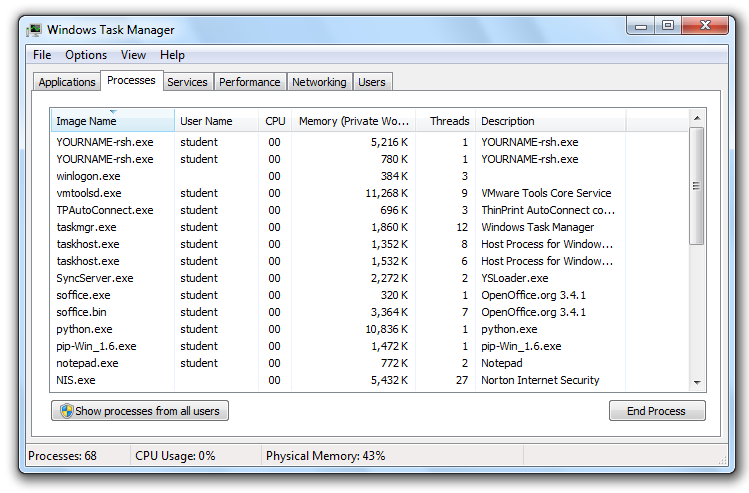The height and width of the screenshot is (493, 749).
Task: Click the 10,836 K memory value
Action: (386, 329)
